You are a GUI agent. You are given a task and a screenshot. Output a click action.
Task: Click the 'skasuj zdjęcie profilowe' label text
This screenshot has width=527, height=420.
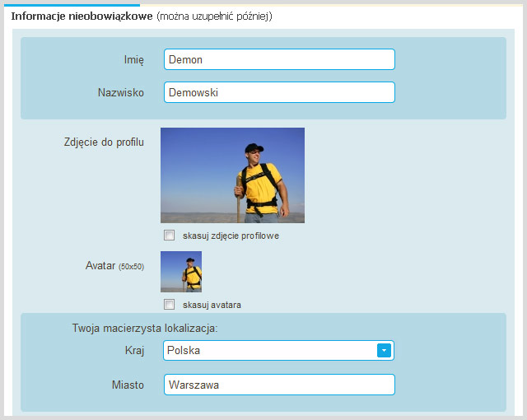(x=231, y=236)
